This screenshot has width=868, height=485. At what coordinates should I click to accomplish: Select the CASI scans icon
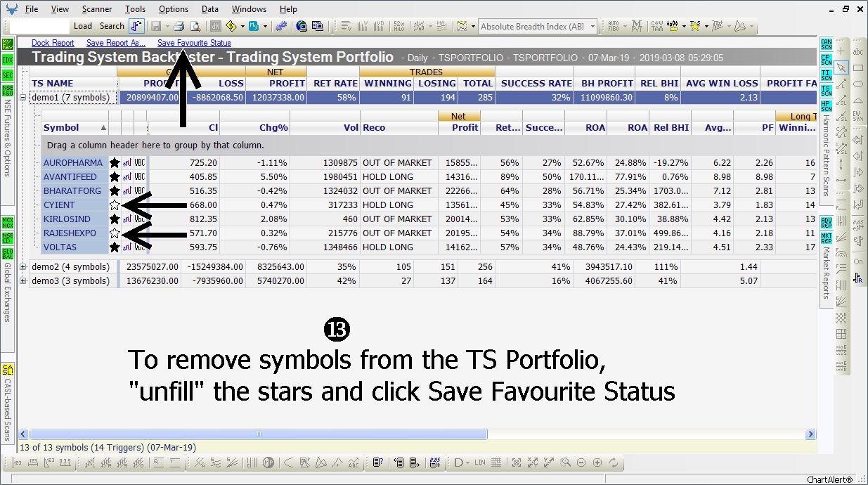click(7, 370)
